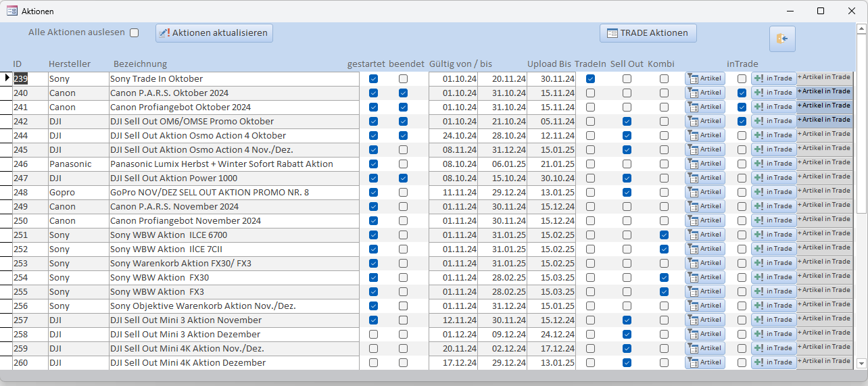
Task: Click scrollbar down arrow
Action: click(861, 363)
